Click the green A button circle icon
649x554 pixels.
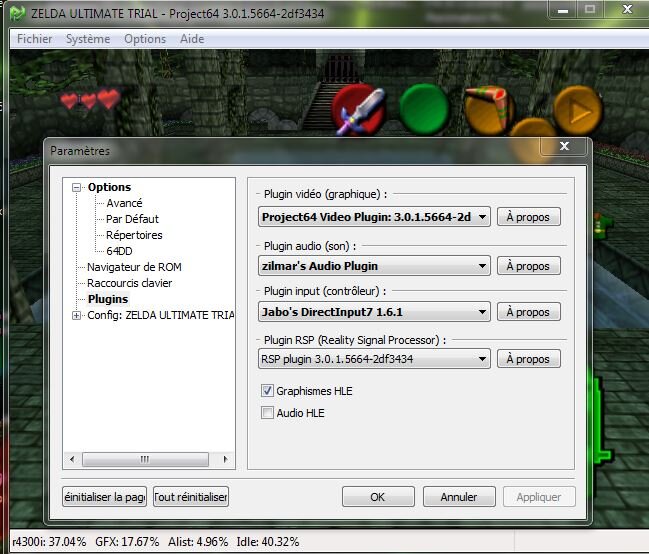[426, 109]
